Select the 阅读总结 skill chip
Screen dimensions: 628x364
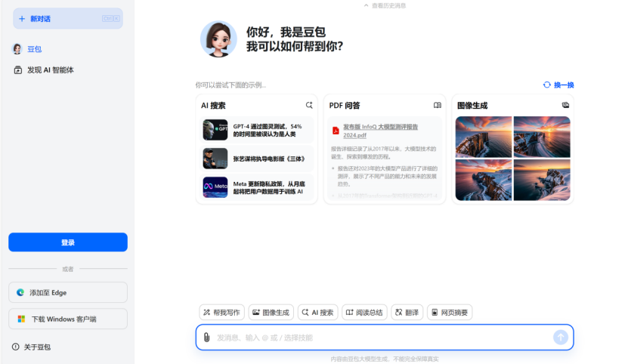click(x=364, y=313)
